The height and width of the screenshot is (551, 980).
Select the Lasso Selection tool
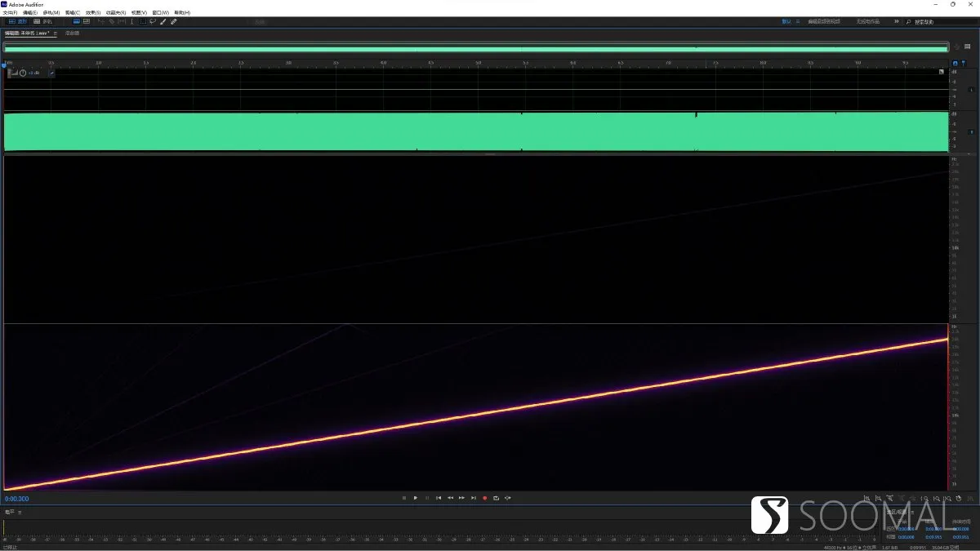click(153, 21)
